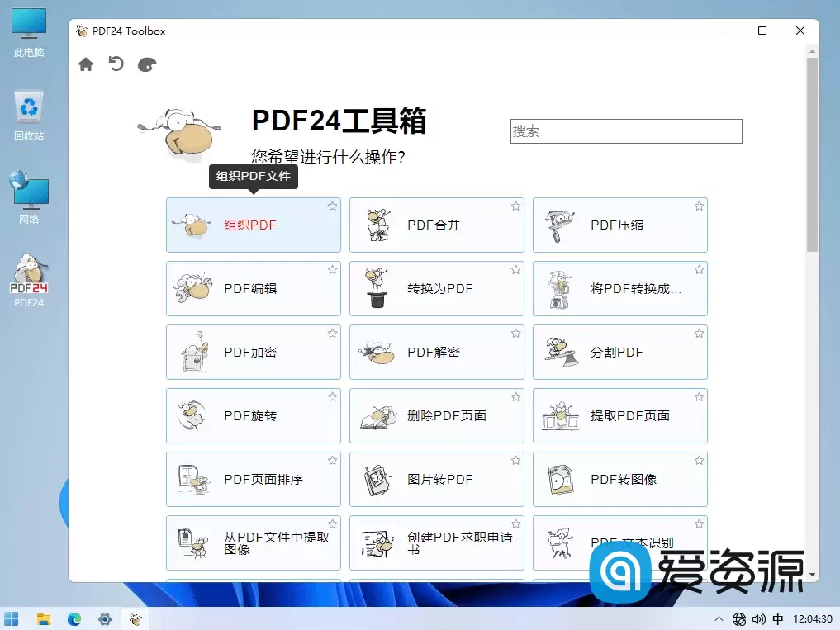Open the 分割PDF splitting tool
This screenshot has height=630, width=840.
tap(619, 352)
